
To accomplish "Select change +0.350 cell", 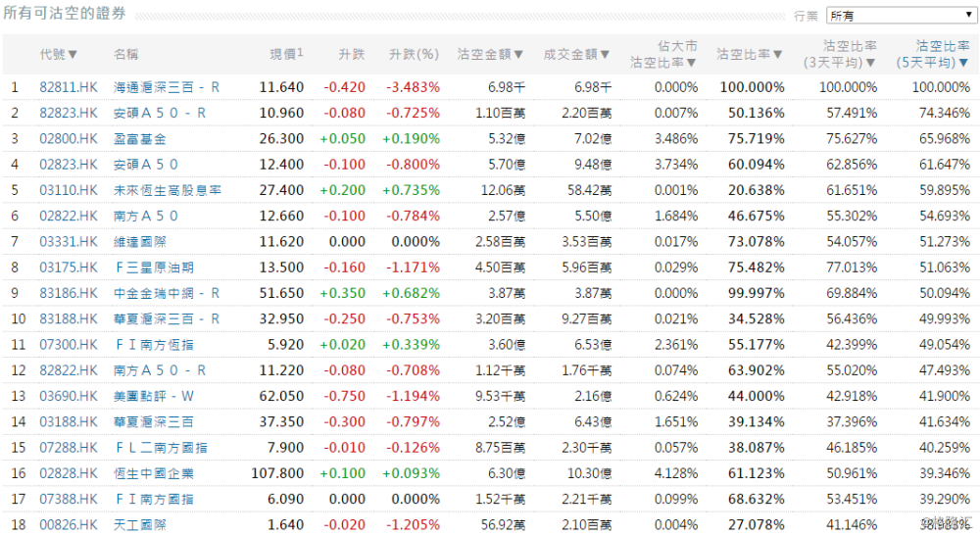I will pos(342,293).
